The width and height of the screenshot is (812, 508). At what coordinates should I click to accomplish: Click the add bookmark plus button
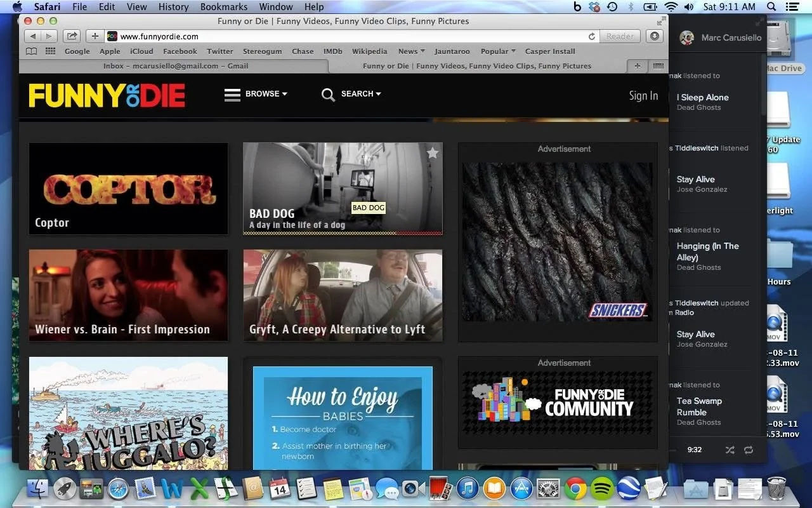click(95, 36)
